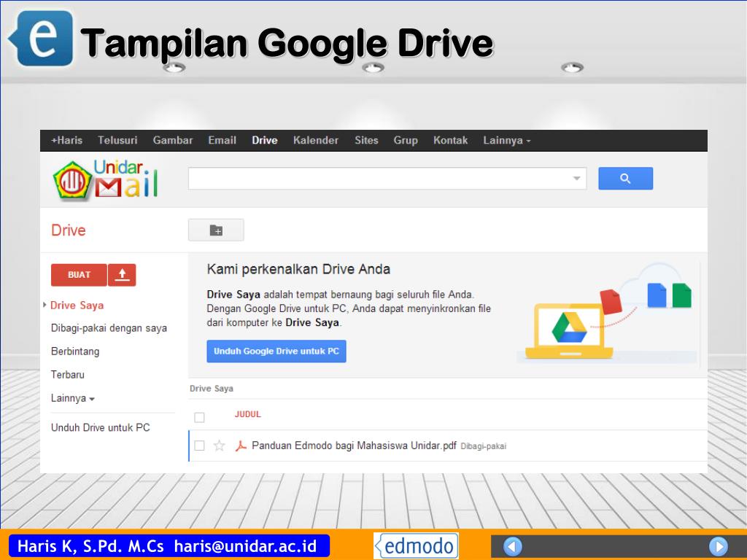Viewport: 747px width, 560px height.
Task: Select Drive Saya in sidebar
Action: point(77,306)
